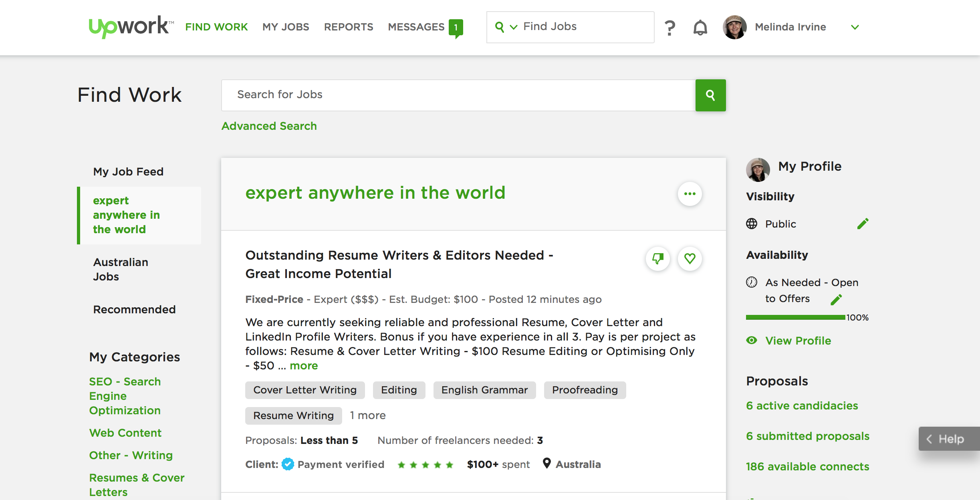980x500 pixels.
Task: Edit availability with pencil icon
Action: pyautogui.click(x=836, y=300)
